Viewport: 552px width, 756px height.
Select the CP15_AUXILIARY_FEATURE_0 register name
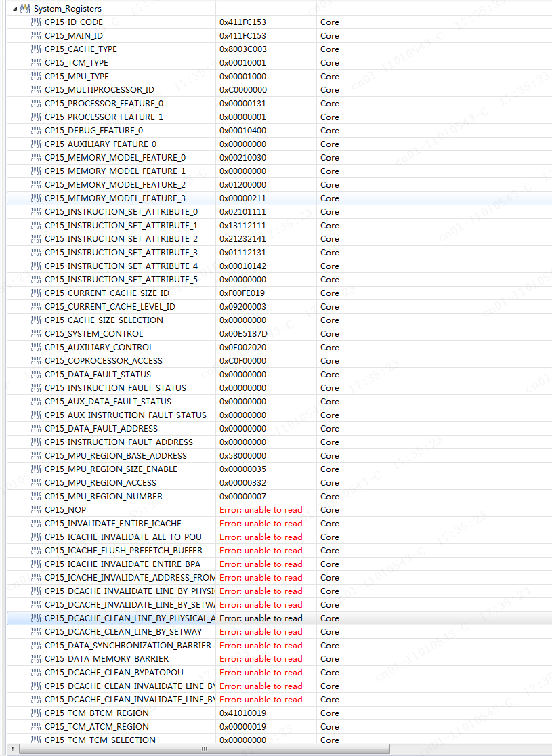coord(101,144)
